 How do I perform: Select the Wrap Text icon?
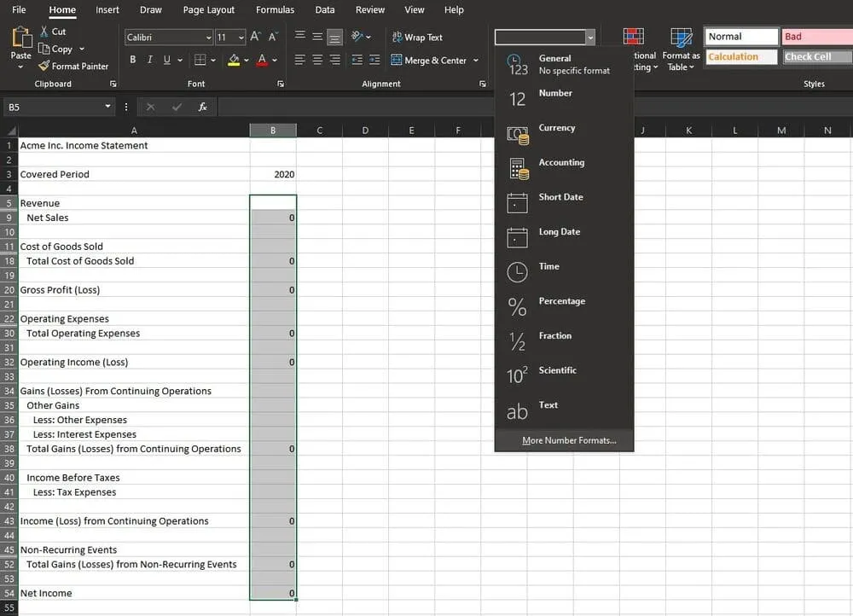click(397, 37)
